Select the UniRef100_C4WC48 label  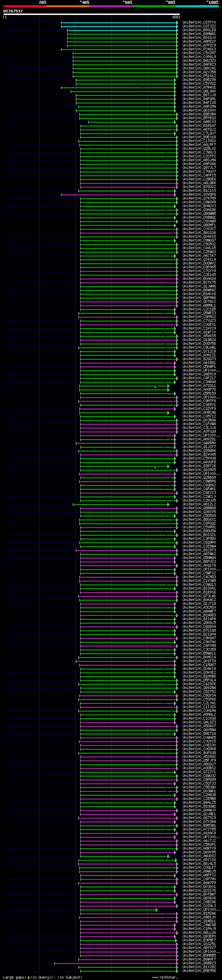coord(199,925)
